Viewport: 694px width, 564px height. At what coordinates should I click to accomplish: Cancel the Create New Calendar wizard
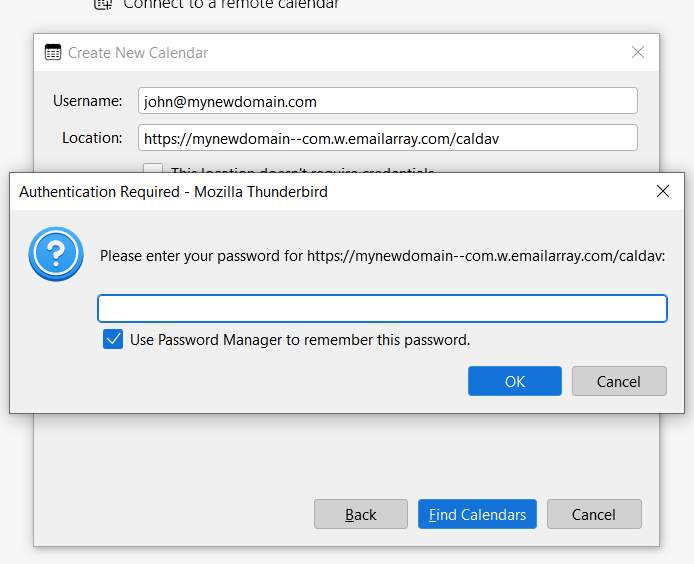pyautogui.click(x=593, y=514)
